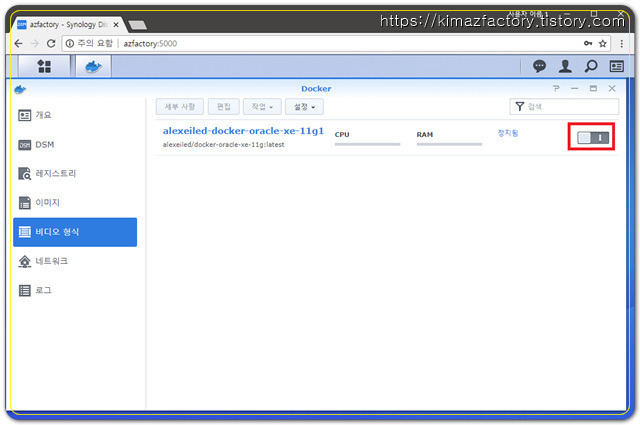Click the alexeiled/docker-oracle-xe-11g:latest image text
The height and width of the screenshot is (425, 640).
pos(223,145)
